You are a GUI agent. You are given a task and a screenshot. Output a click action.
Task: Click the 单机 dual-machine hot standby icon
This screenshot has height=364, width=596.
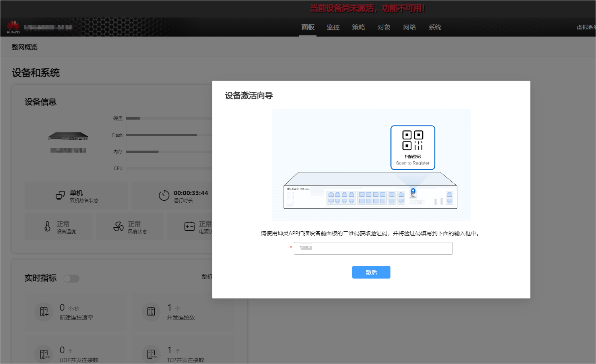coord(60,196)
